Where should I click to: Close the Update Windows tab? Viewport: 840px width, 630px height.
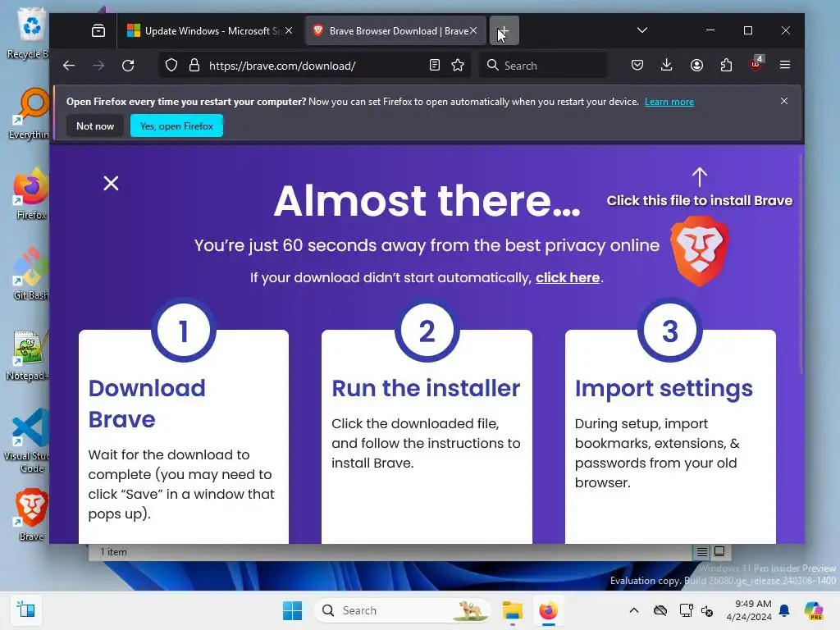tap(289, 30)
